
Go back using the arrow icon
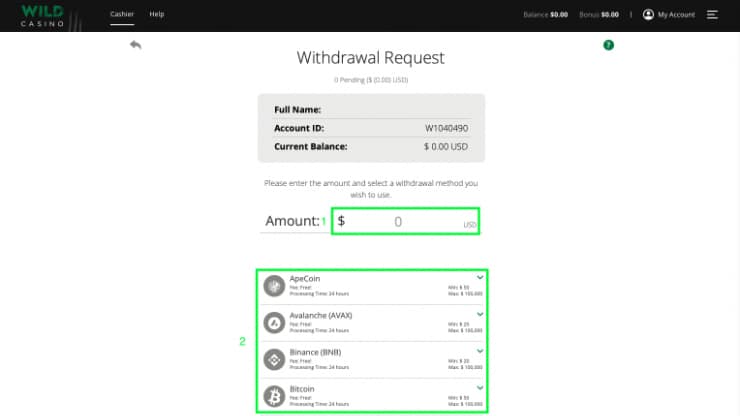point(135,44)
